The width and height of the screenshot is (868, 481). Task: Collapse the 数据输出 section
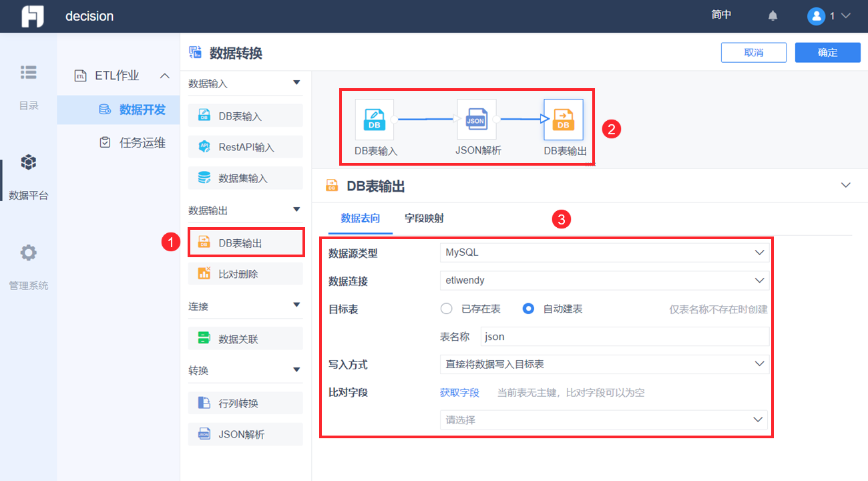coord(296,210)
